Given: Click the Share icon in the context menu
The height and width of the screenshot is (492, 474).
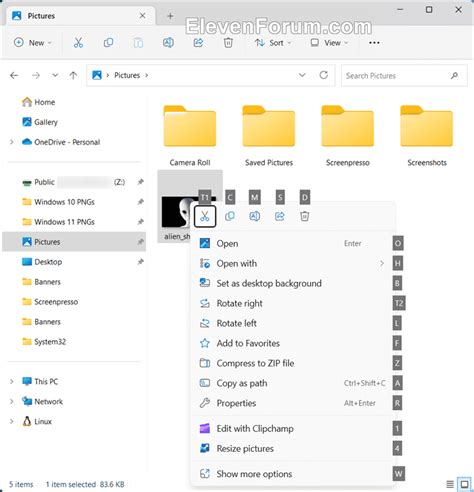Looking at the screenshot, I should (x=280, y=216).
